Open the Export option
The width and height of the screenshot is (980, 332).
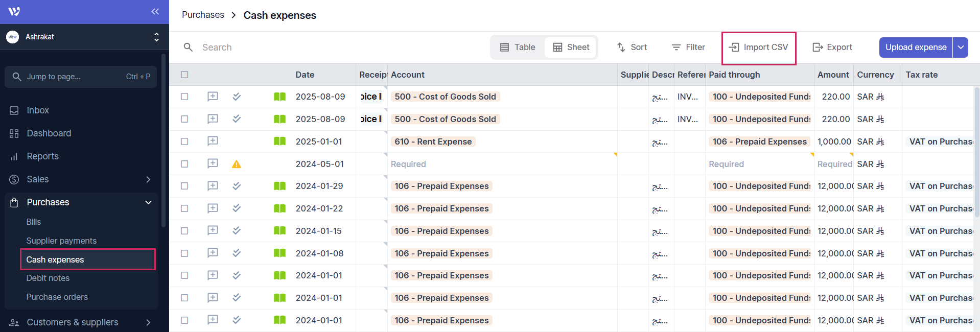[832, 48]
